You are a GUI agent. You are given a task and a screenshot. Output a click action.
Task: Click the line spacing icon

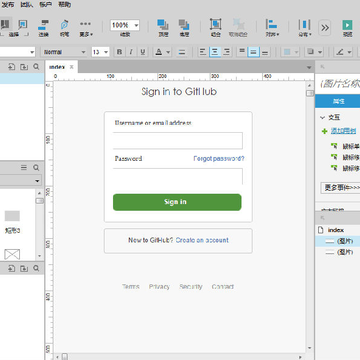182,52
